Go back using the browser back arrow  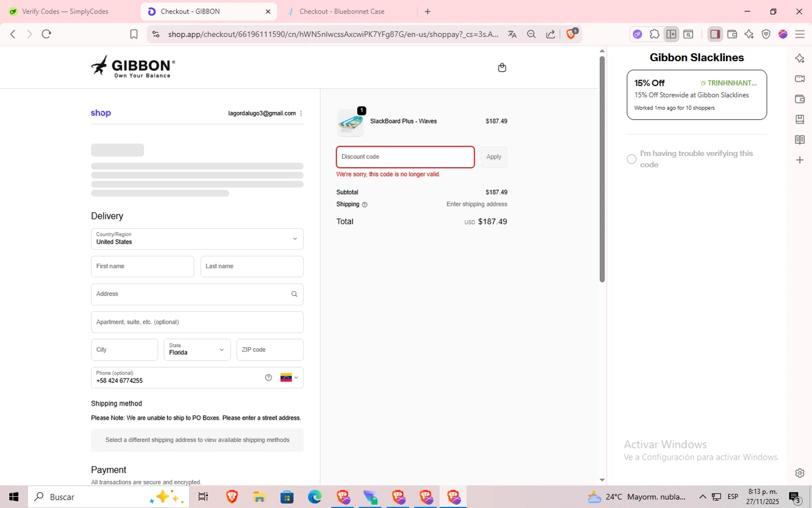point(13,34)
